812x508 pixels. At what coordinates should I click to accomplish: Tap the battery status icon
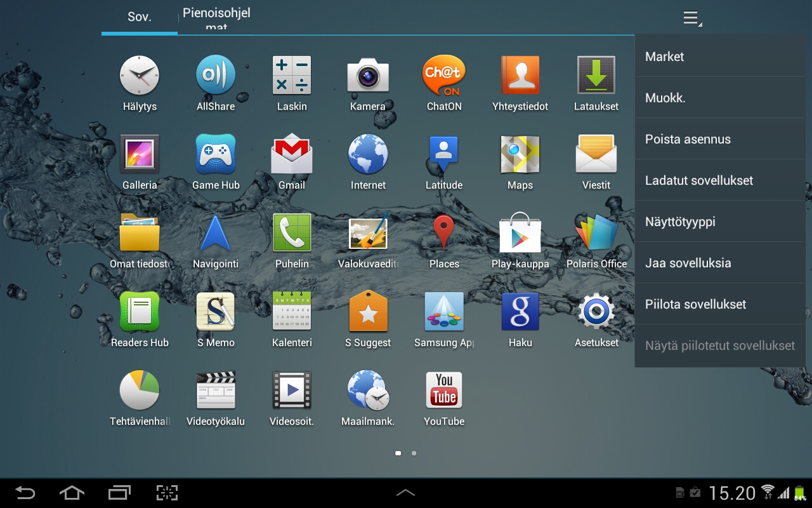(800, 493)
